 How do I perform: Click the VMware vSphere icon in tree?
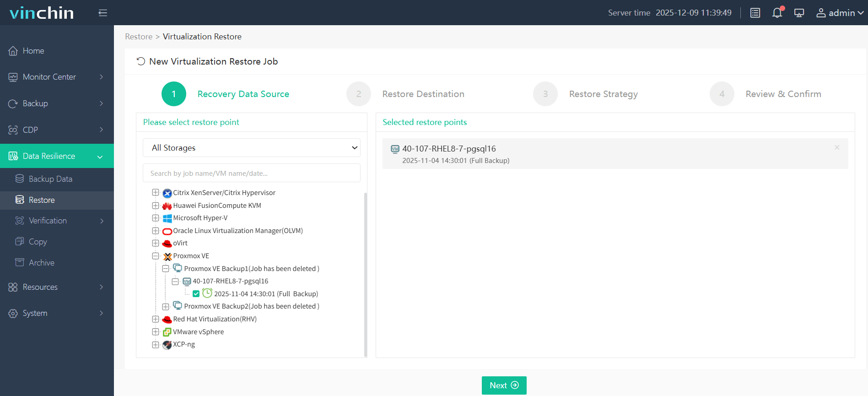(167, 332)
